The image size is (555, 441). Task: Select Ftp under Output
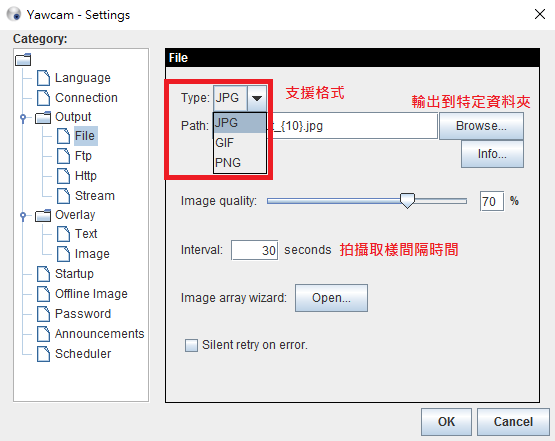click(84, 156)
